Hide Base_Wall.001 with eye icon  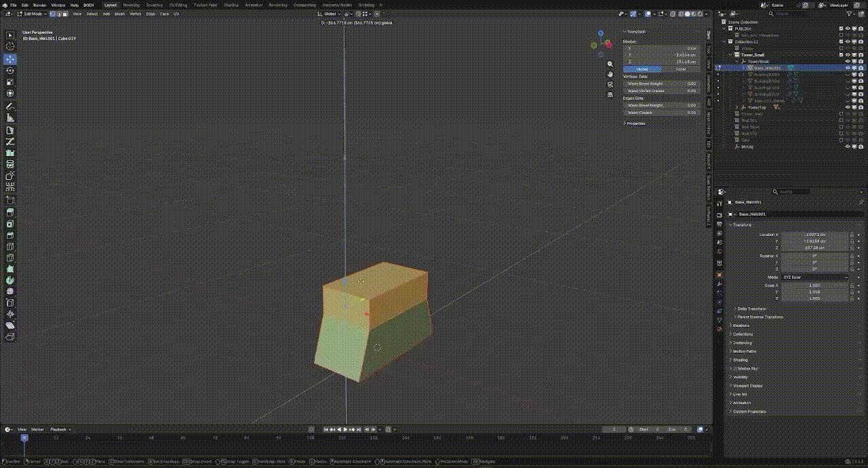tap(848, 68)
